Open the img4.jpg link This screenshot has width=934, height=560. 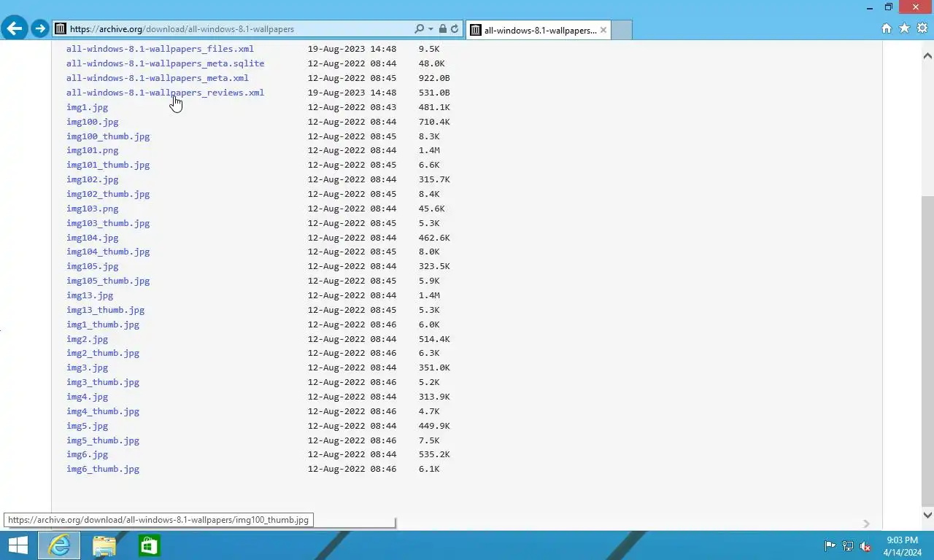point(87,397)
